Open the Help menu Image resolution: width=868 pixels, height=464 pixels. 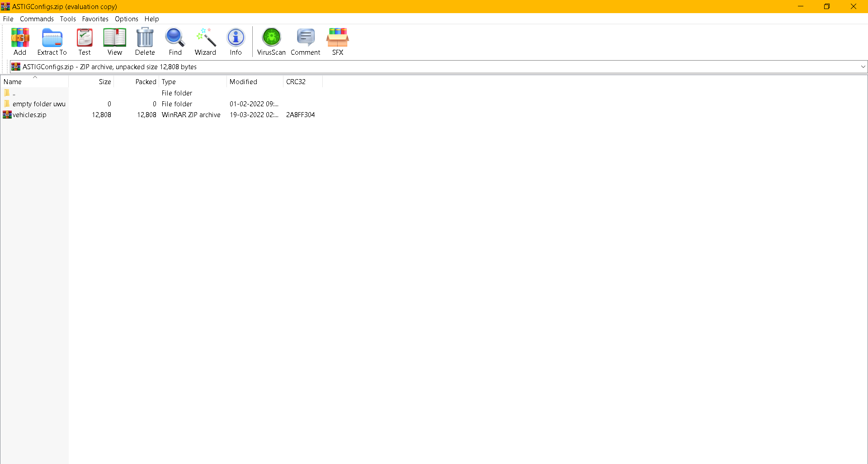[x=152, y=19]
